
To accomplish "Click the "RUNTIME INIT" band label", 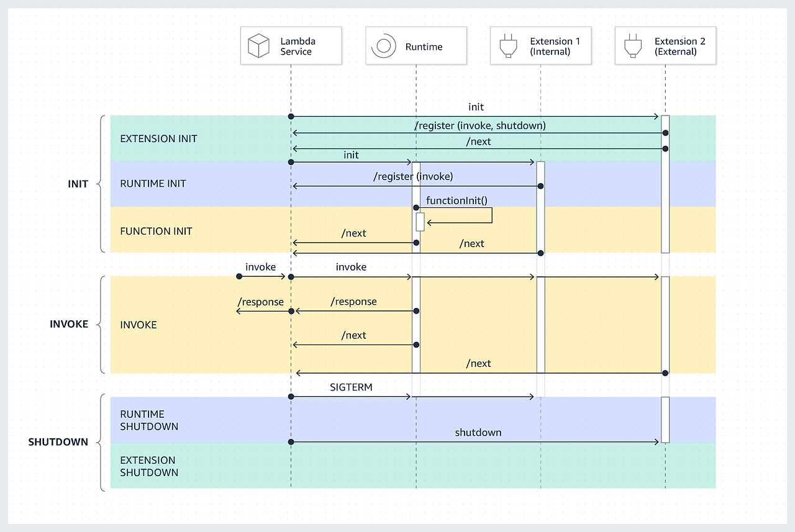I will click(153, 184).
